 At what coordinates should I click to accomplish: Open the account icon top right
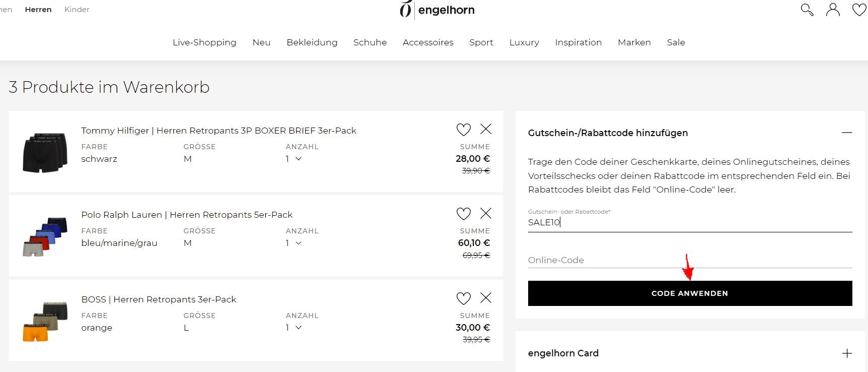tap(833, 10)
